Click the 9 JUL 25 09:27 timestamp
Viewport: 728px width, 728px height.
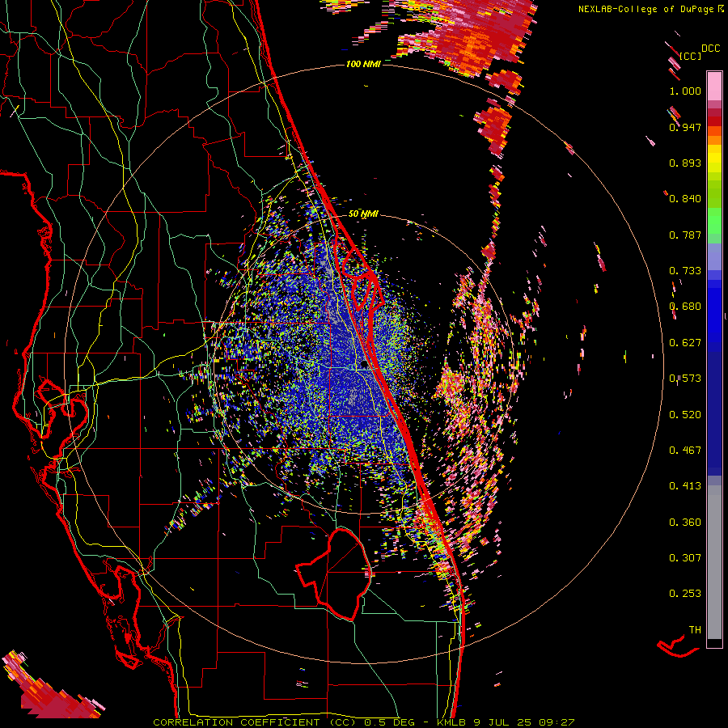(523, 722)
